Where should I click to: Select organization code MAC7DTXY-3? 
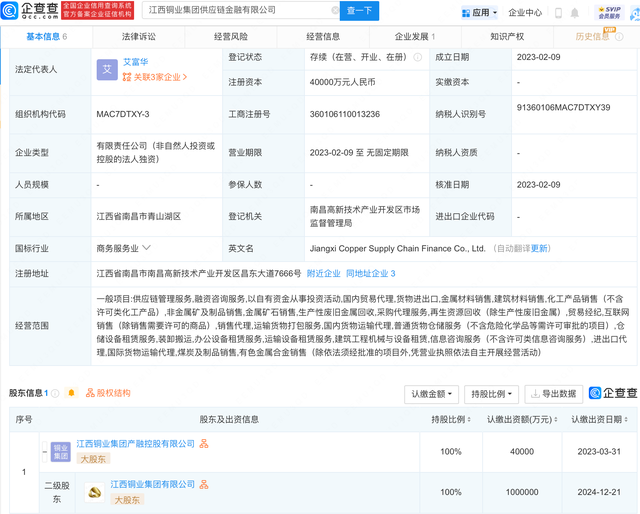[x=123, y=114]
